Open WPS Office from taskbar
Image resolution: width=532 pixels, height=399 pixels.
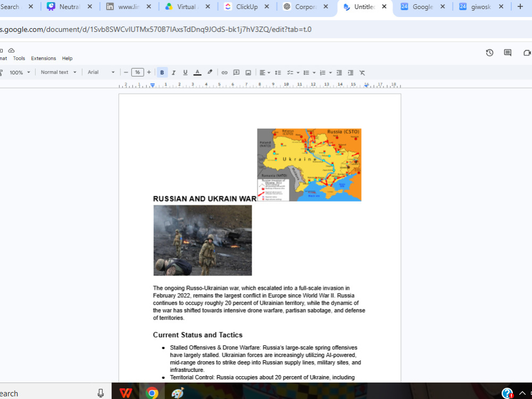tap(126, 393)
